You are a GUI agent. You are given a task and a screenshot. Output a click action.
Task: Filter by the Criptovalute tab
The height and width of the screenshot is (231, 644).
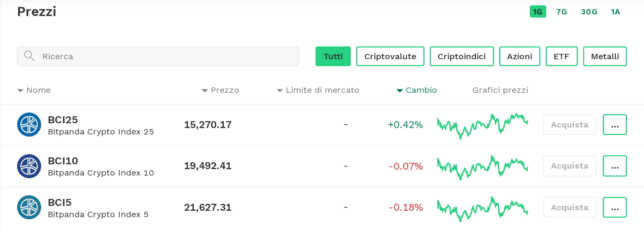click(x=390, y=57)
